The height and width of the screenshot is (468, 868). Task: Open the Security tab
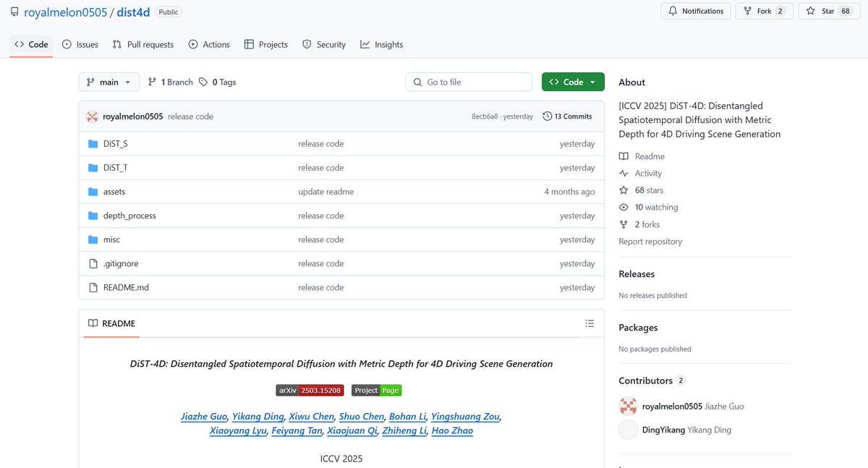click(324, 44)
